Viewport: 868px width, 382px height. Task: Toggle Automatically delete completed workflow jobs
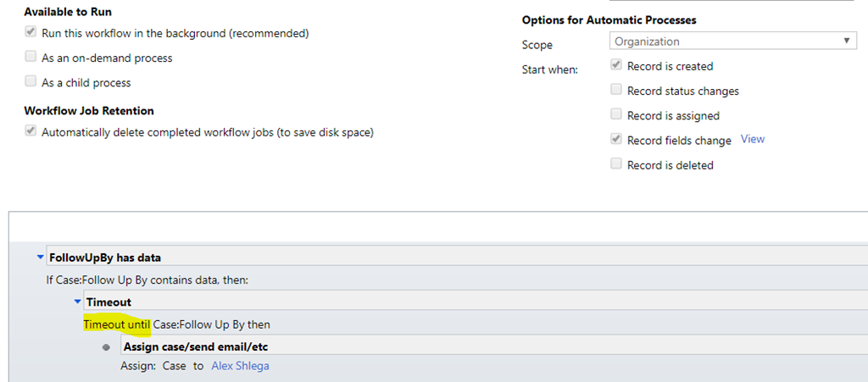click(x=31, y=132)
